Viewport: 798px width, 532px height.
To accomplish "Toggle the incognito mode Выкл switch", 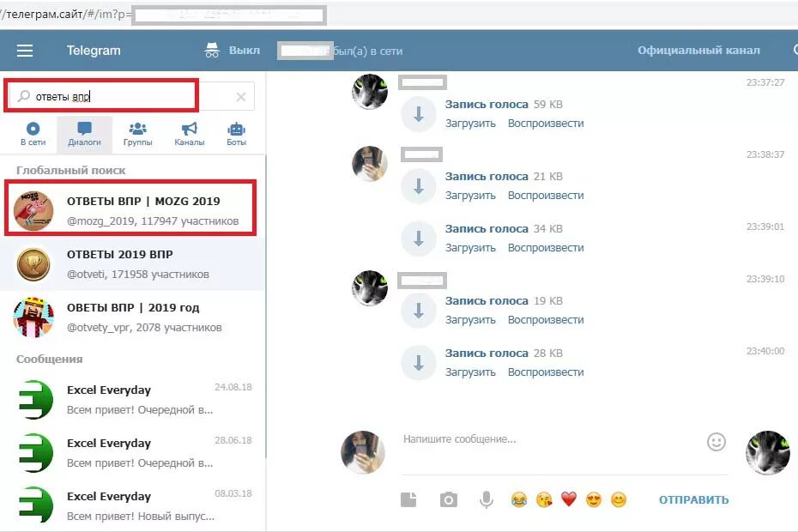I will (x=232, y=51).
